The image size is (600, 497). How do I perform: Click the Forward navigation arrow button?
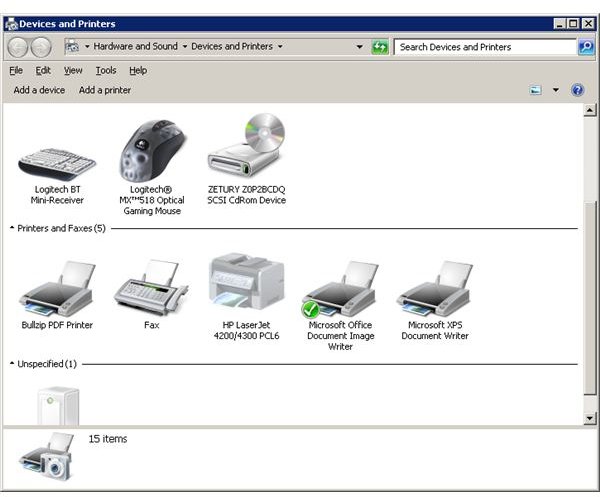click(x=41, y=47)
